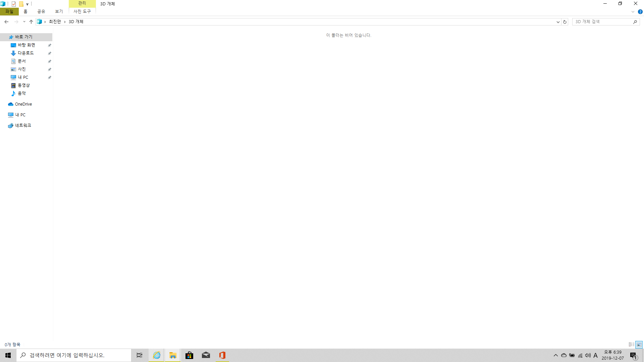
Task: Click the taskbar search box
Action: [x=74, y=355]
